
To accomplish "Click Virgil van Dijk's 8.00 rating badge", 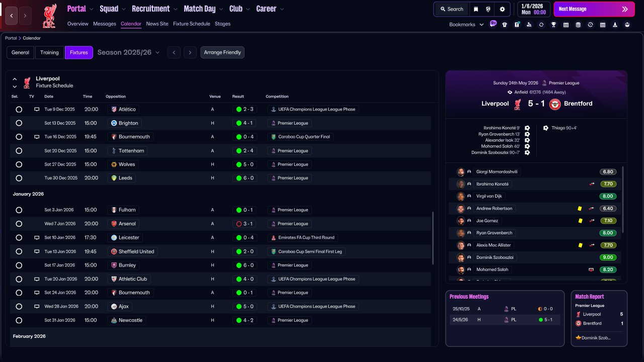I will [608, 196].
